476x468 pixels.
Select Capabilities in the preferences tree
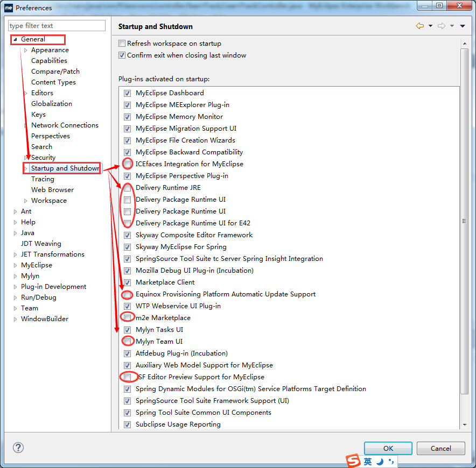[x=49, y=61]
